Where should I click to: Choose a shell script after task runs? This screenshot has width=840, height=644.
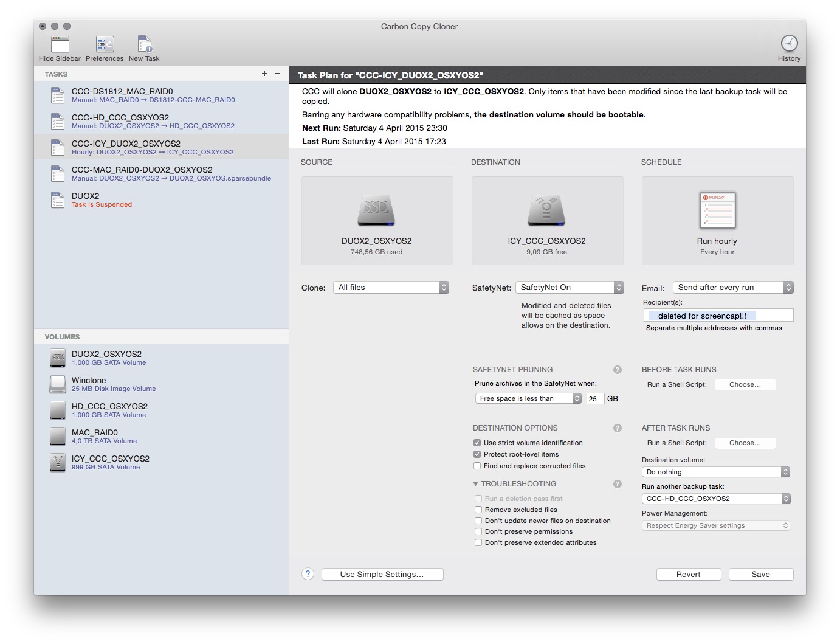pos(745,443)
